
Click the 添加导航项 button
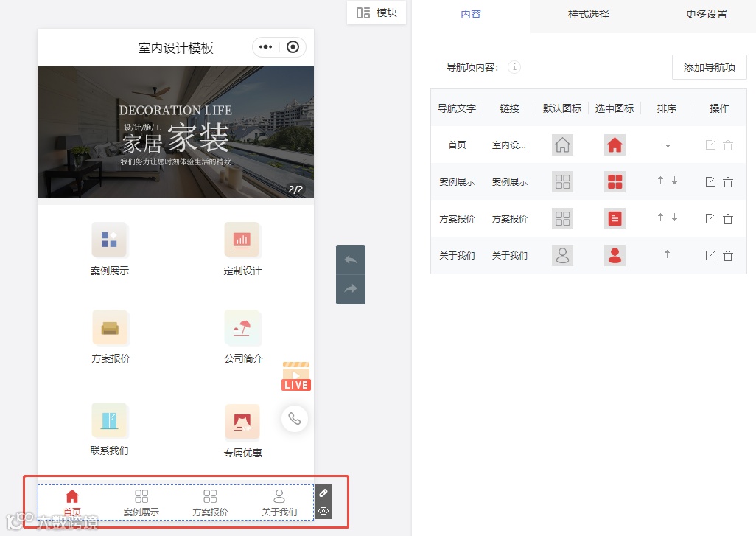[710, 67]
